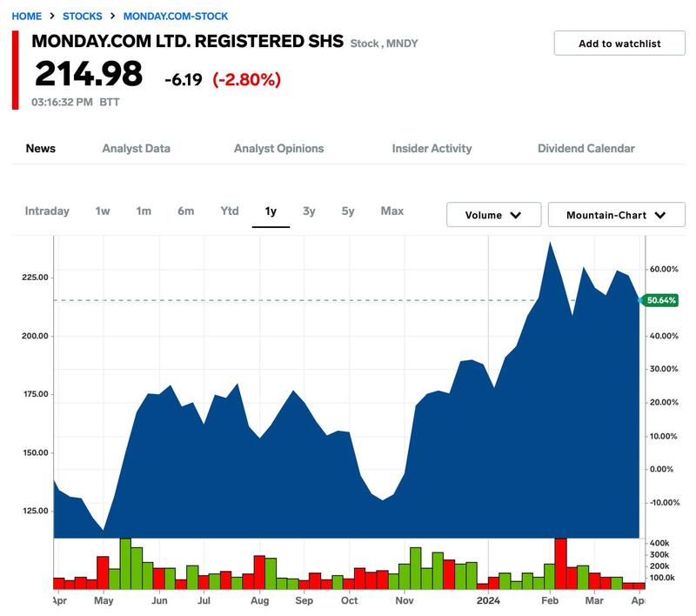
Task: Set chart range to 1w
Action: [x=103, y=211]
